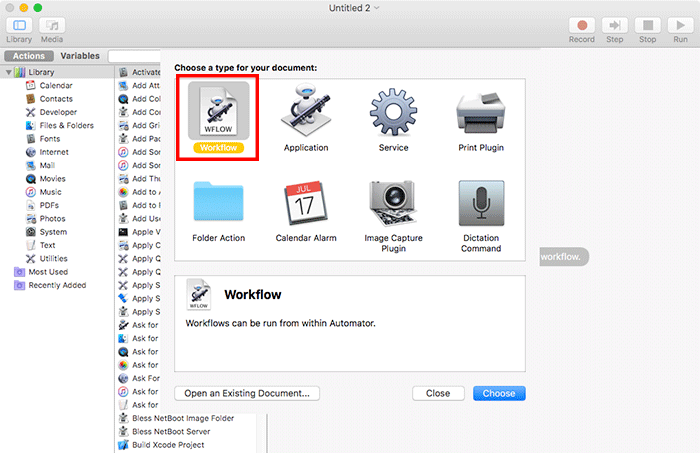Collapse the Library disclosure triangle
Image resolution: width=700 pixels, height=453 pixels.
click(x=8, y=72)
